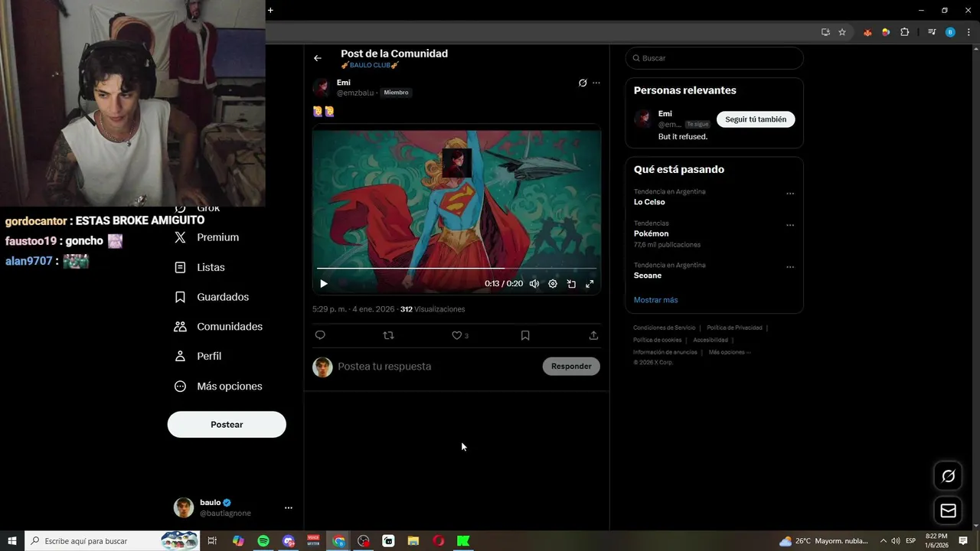Image resolution: width=980 pixels, height=551 pixels.
Task: Bookmark the post
Action: 525,335
